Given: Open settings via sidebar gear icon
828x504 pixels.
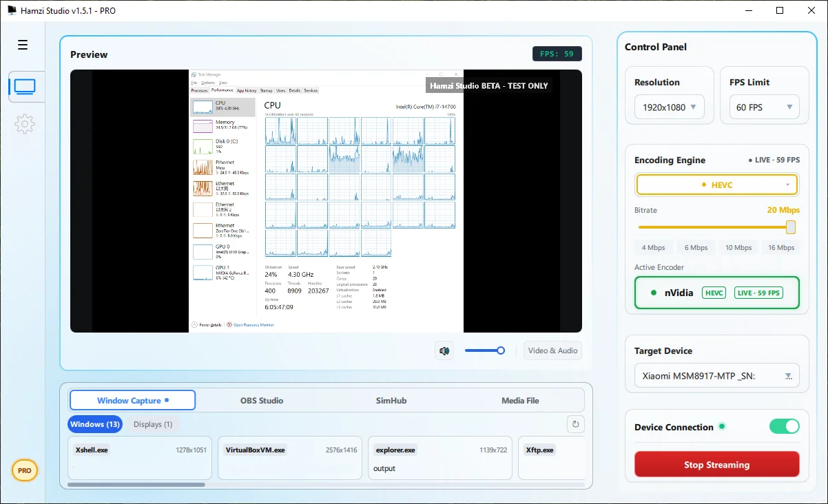Looking at the screenshot, I should tap(25, 124).
